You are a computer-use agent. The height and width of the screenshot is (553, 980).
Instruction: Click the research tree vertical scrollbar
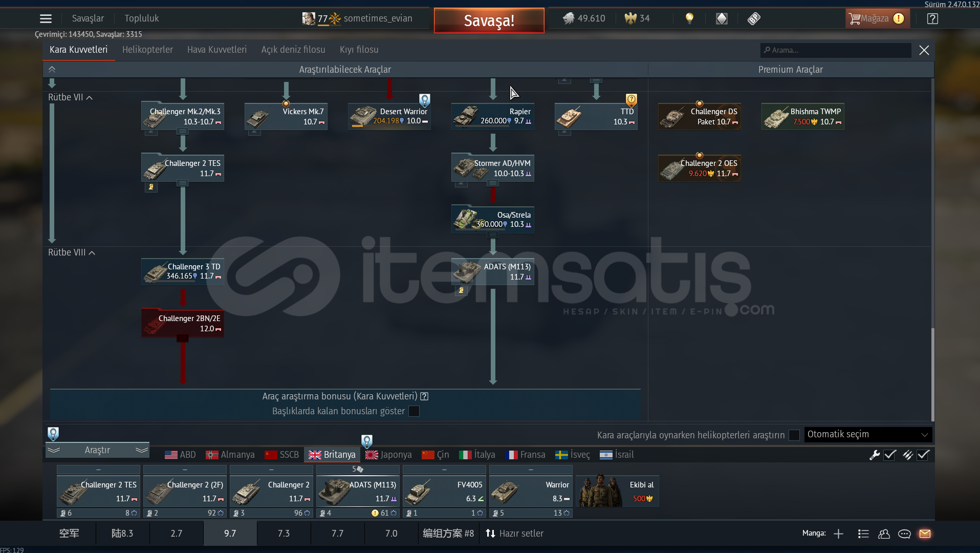932,374
